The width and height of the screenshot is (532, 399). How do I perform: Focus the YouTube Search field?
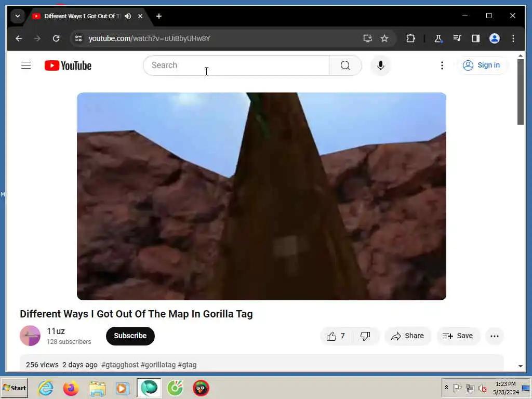click(236, 65)
